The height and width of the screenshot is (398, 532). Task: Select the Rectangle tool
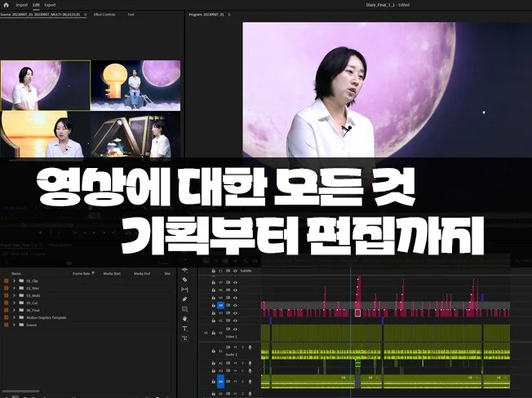click(x=185, y=309)
